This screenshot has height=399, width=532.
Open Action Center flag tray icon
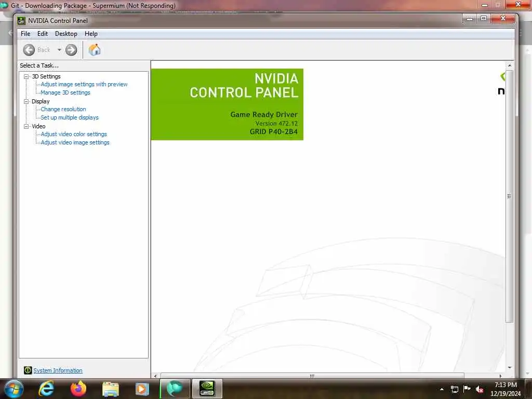[x=467, y=389]
